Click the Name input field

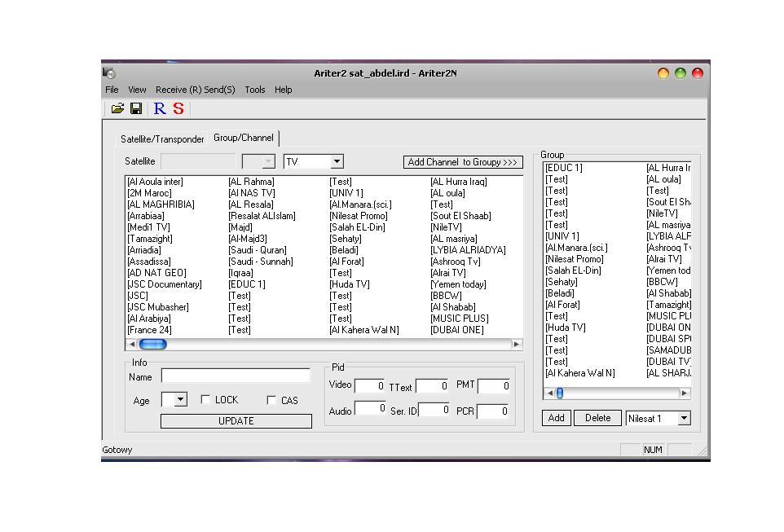[x=236, y=376]
